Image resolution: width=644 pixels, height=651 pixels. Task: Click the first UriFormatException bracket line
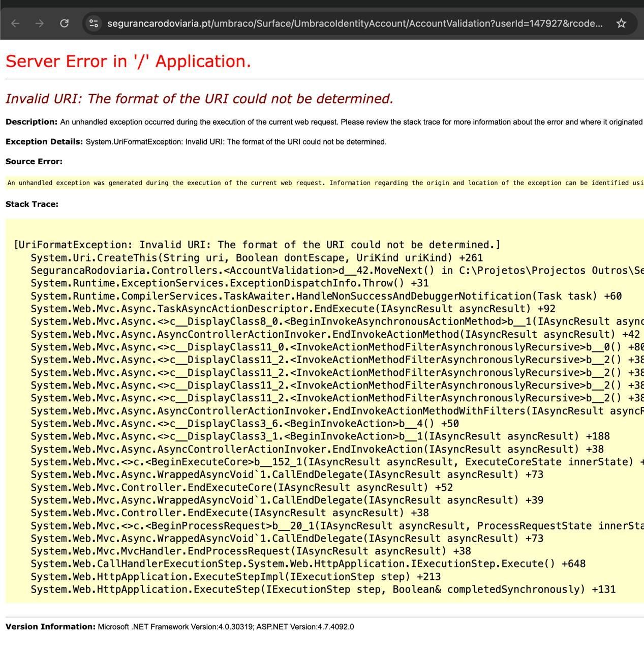(x=257, y=245)
